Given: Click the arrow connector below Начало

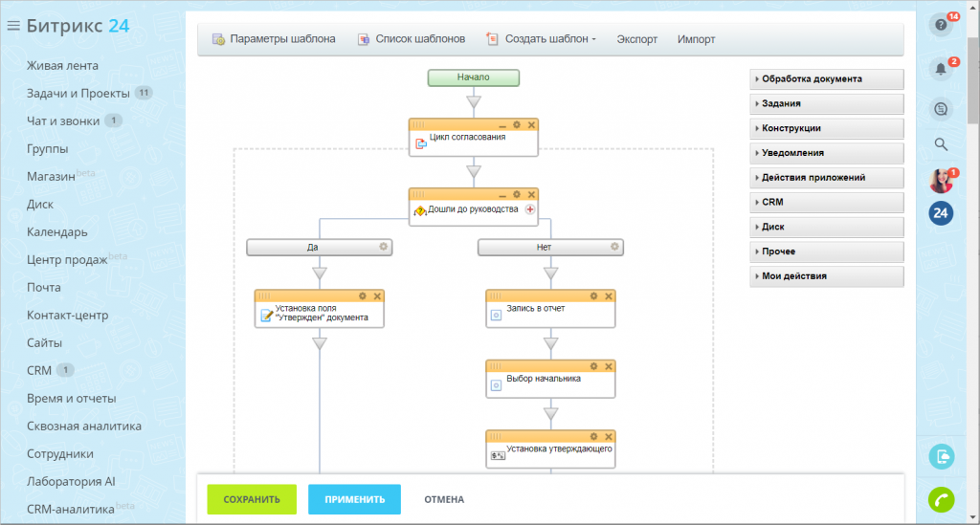Looking at the screenshot, I should (x=474, y=101).
